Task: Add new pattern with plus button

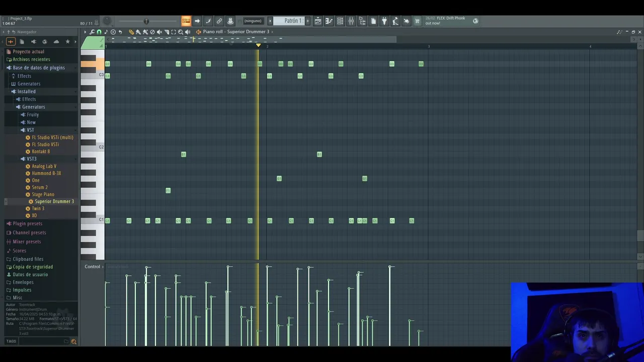Action: pyautogui.click(x=307, y=21)
